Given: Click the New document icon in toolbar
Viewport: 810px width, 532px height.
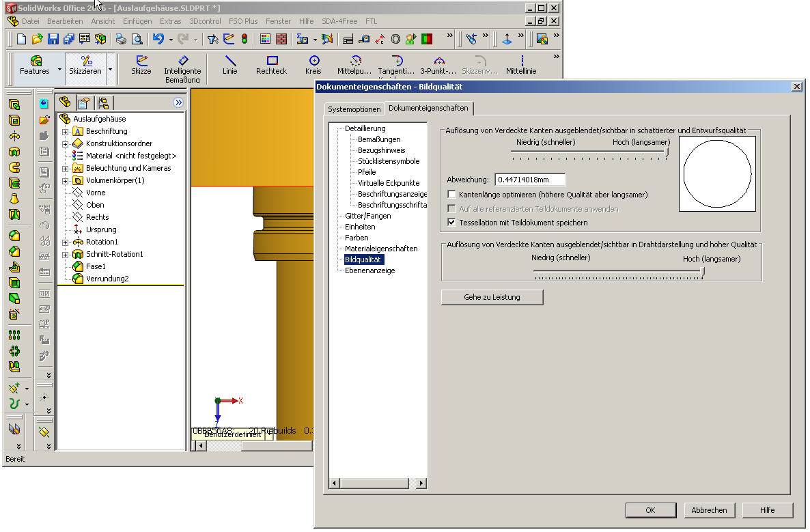Looking at the screenshot, I should (21, 39).
